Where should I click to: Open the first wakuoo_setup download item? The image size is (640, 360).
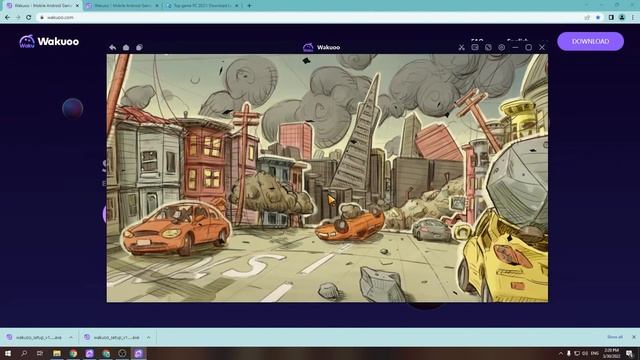35,338
